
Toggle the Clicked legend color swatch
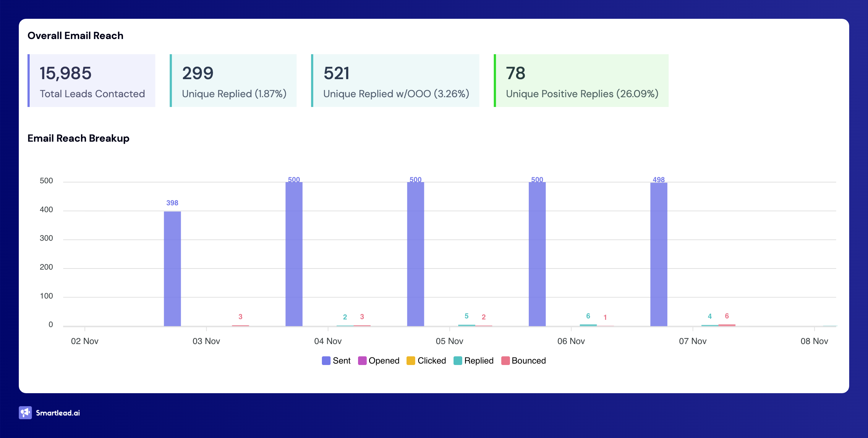point(410,361)
